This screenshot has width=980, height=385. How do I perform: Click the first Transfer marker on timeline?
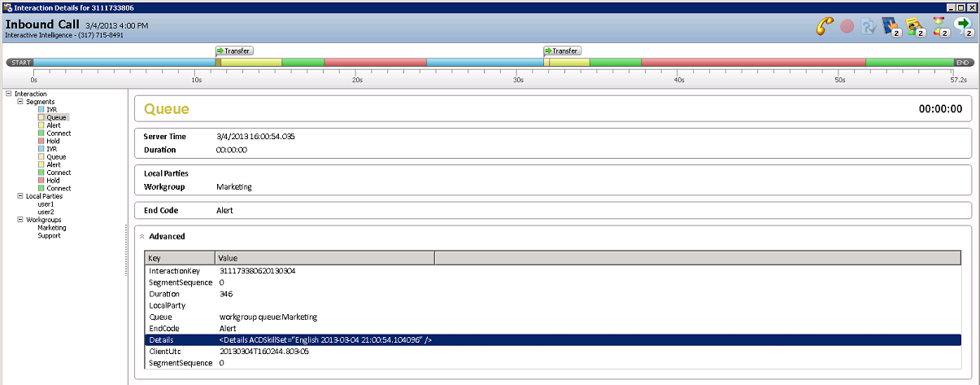pos(233,50)
